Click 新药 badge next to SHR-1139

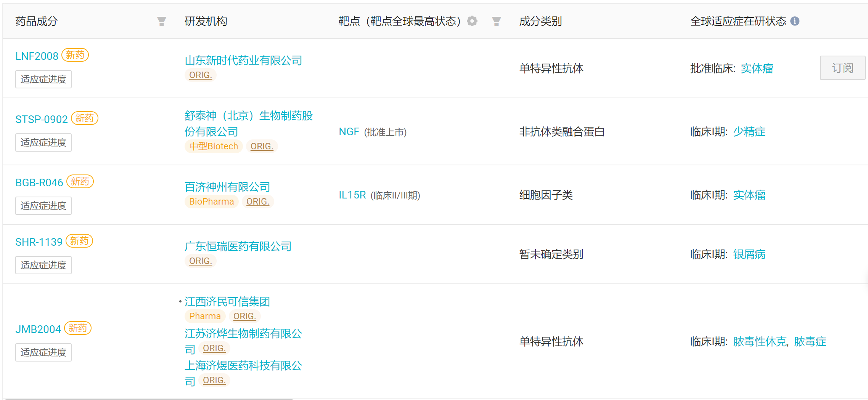(x=79, y=241)
